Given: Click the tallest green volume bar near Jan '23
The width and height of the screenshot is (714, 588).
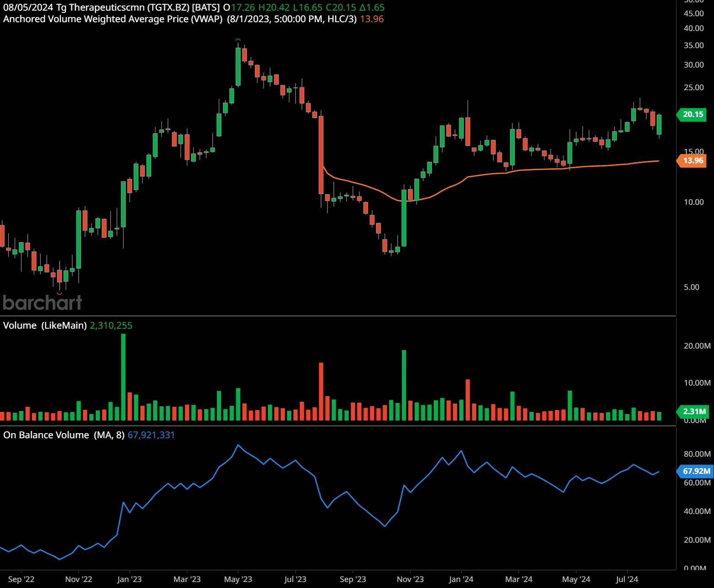Looking at the screenshot, I should point(123,377).
